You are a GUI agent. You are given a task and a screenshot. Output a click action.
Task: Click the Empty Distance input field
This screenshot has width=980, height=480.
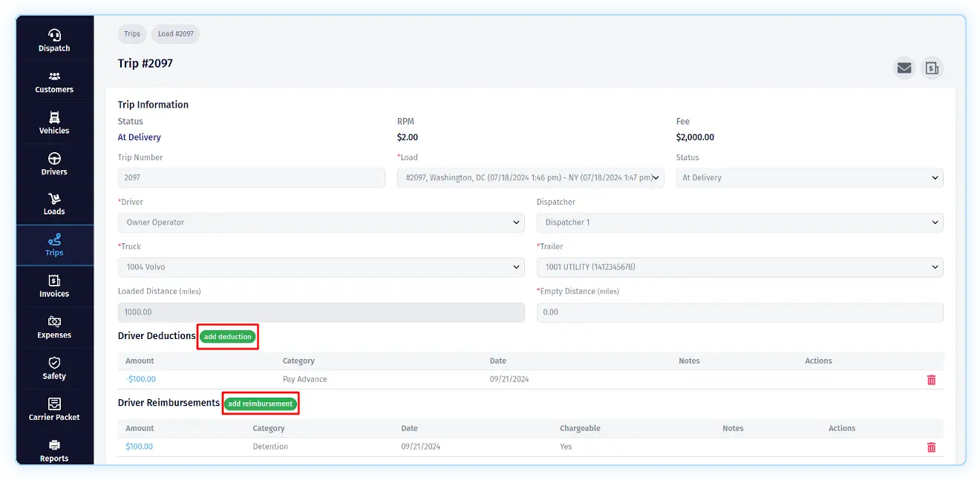pyautogui.click(x=739, y=312)
